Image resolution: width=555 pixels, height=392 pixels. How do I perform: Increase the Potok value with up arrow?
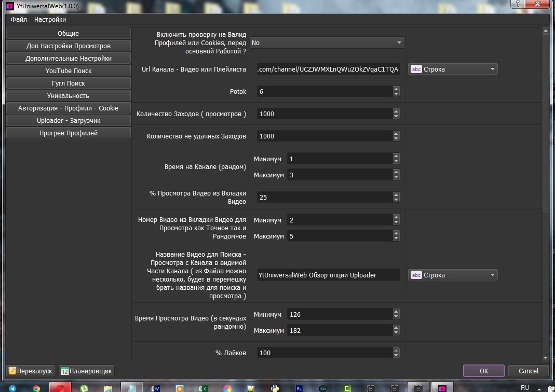(396, 89)
